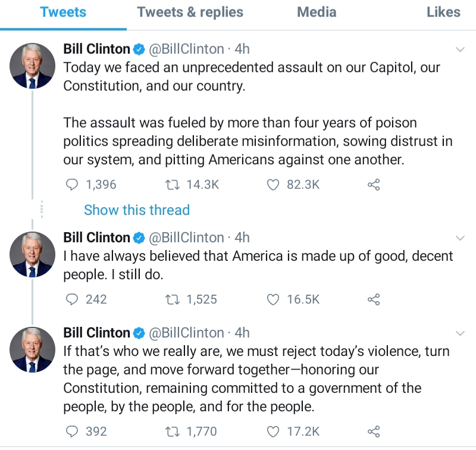
Task: Share the 'move forward together' tweet
Action: coord(374,432)
